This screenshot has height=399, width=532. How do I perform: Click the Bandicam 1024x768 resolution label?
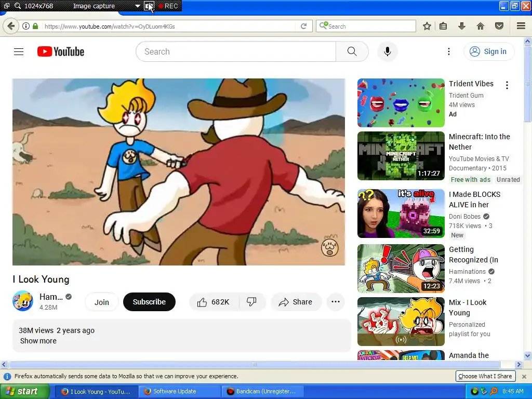click(38, 6)
